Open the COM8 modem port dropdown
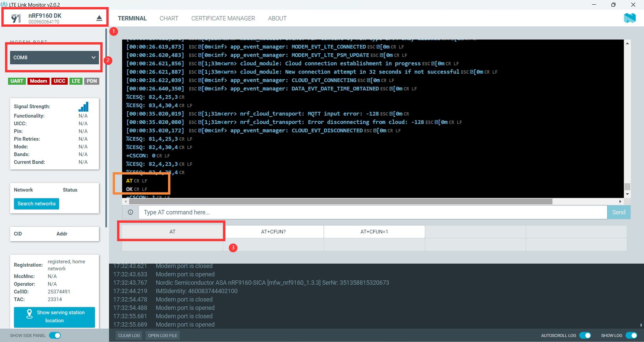The height and width of the screenshot is (342, 644). click(54, 58)
